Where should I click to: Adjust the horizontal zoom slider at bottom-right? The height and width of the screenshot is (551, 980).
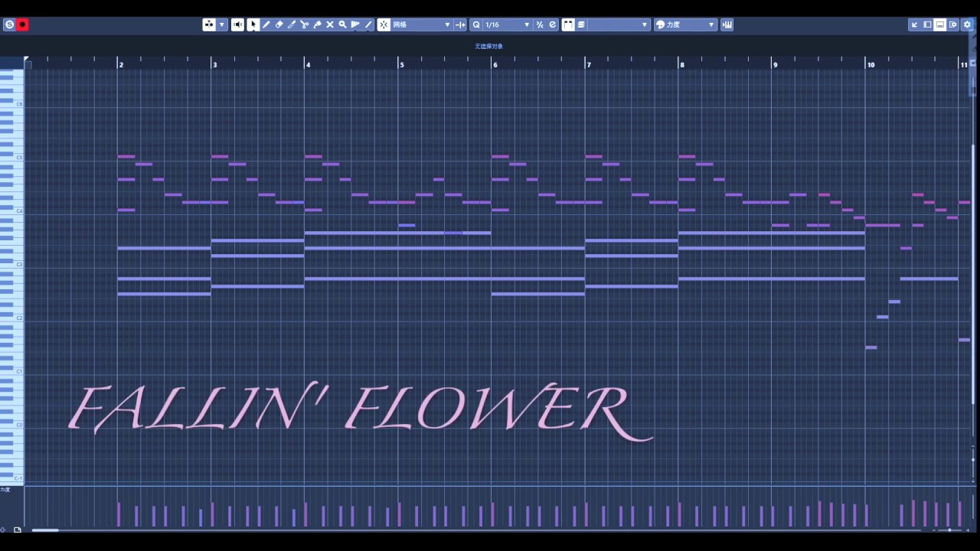949,530
